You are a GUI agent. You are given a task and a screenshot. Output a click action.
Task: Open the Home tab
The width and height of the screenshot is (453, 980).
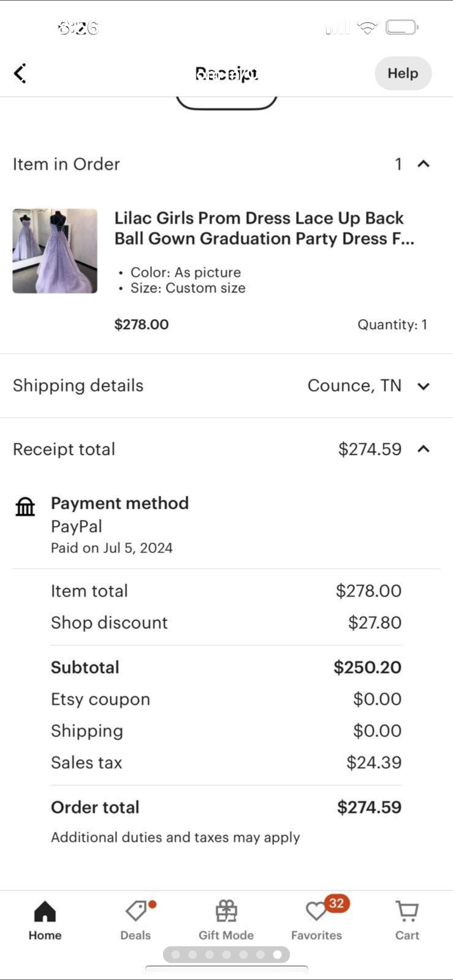(45, 911)
